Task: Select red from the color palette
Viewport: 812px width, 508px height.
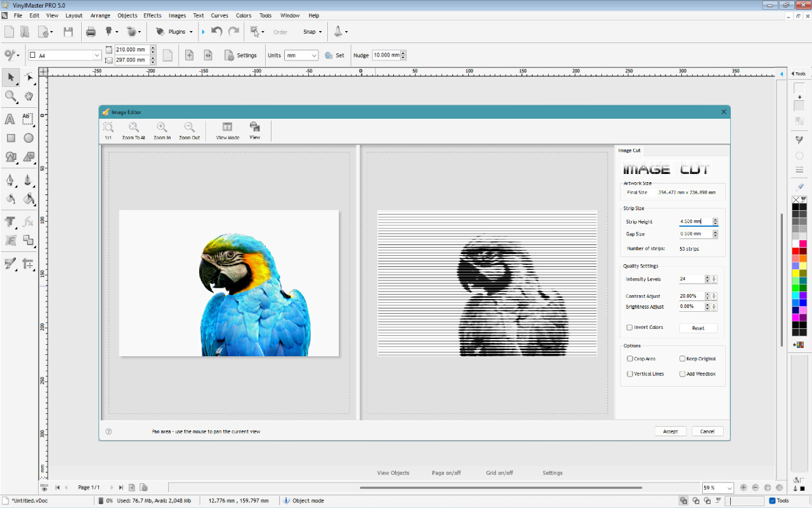Action: [795, 251]
